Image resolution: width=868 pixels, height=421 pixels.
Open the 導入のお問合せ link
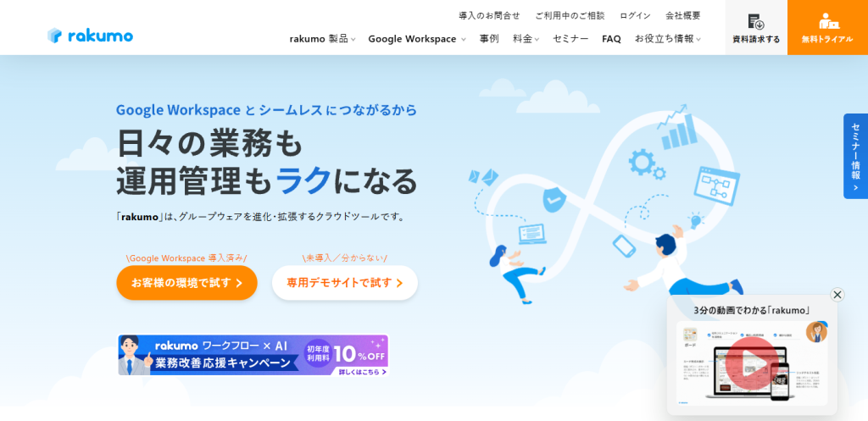pyautogui.click(x=489, y=15)
